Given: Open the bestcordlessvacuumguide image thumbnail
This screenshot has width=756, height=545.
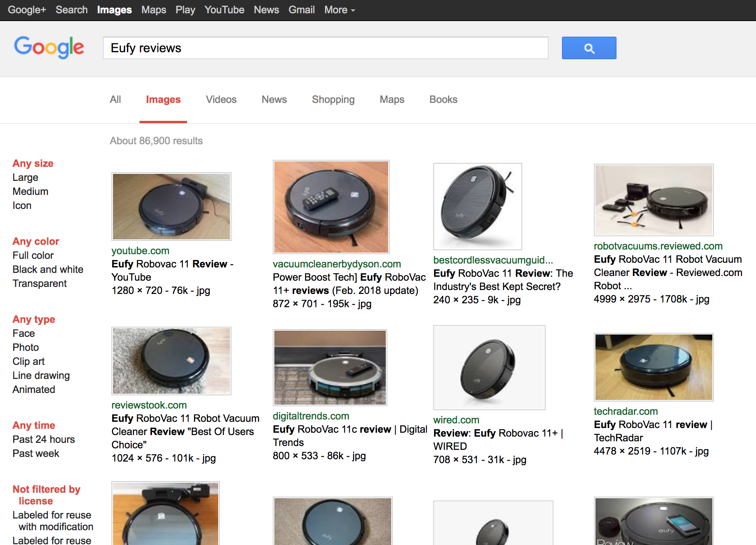Looking at the screenshot, I should tap(478, 207).
